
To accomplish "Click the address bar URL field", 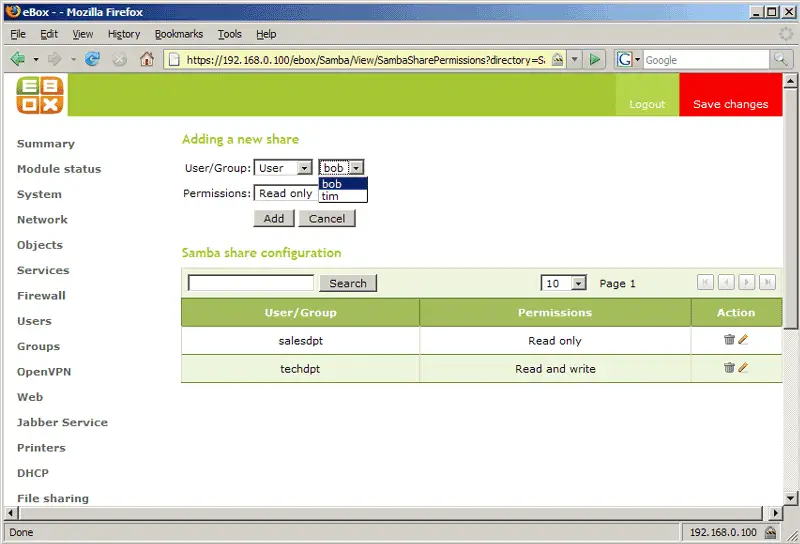I will pyautogui.click(x=365, y=60).
